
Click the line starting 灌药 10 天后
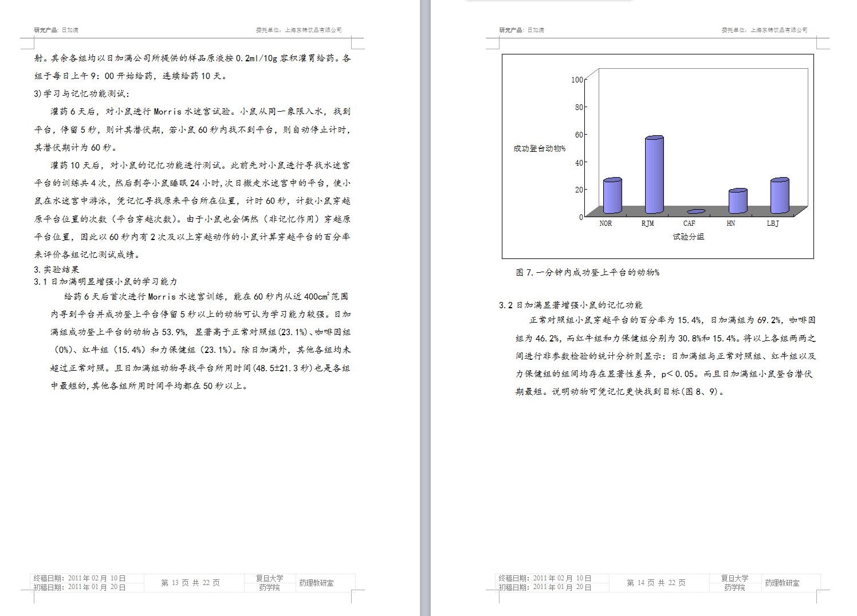pyautogui.click(x=200, y=165)
